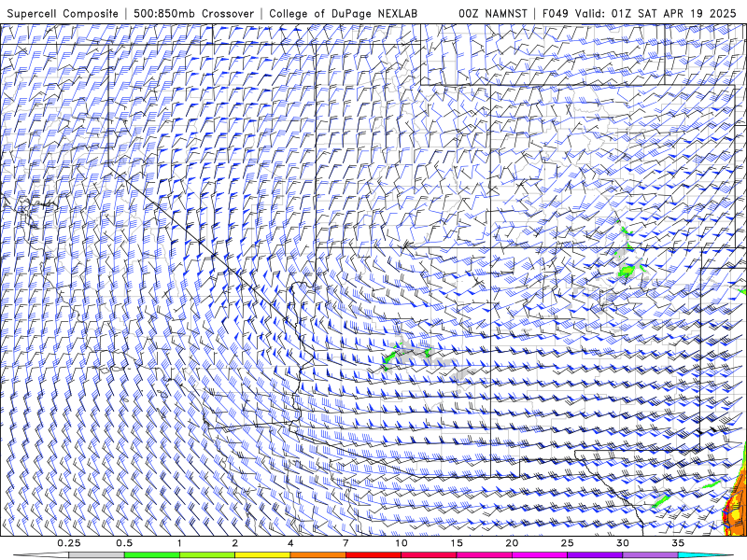Click the 'F049' forecast hour text
Screen dimensions: 747x560
(x=556, y=14)
